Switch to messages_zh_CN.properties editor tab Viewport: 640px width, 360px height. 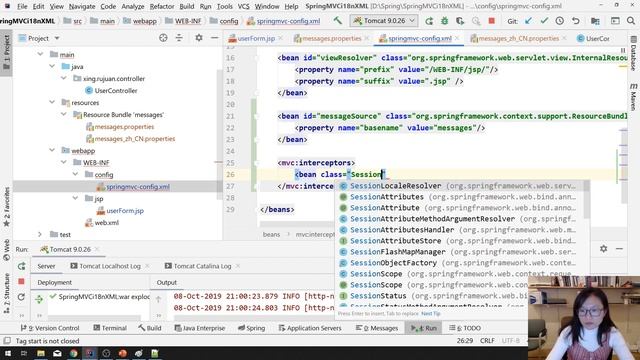[518, 38]
